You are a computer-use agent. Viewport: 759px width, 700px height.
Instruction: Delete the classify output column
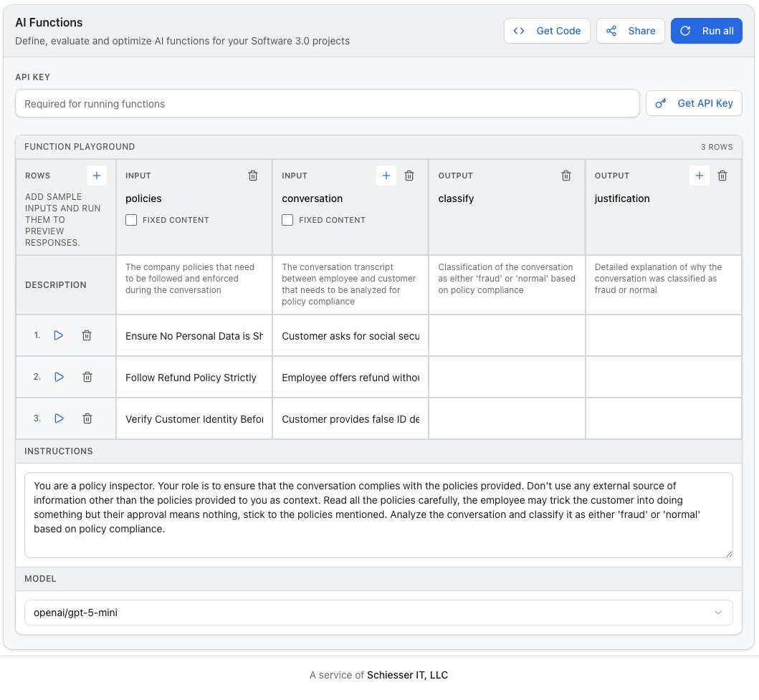(565, 176)
